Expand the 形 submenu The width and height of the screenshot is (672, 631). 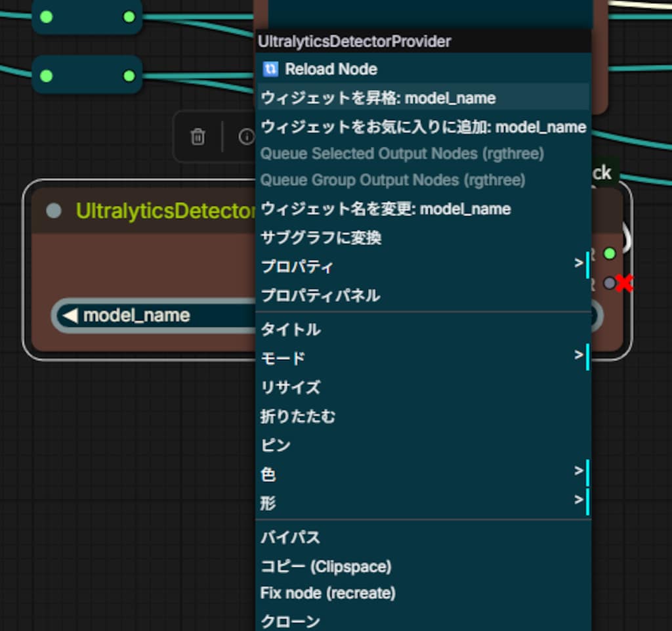[423, 503]
